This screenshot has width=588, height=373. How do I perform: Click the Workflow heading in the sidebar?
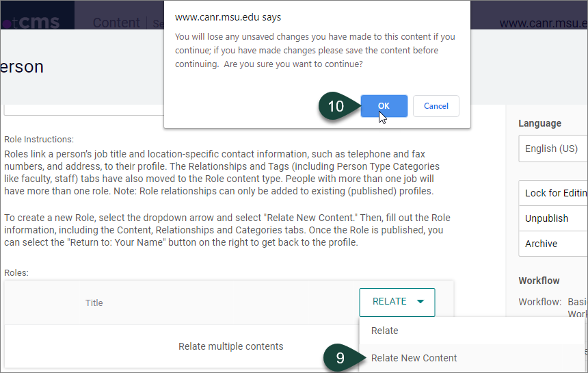click(x=539, y=281)
